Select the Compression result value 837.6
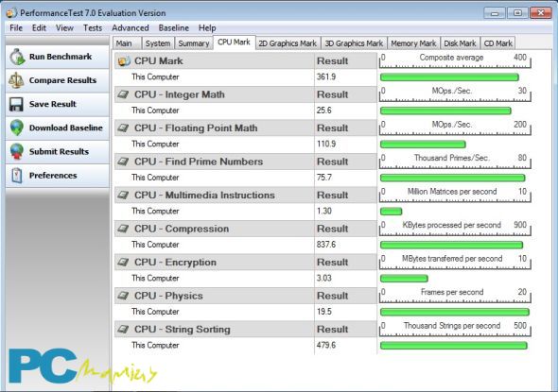Screen dimensions: 558x392 [326, 245]
